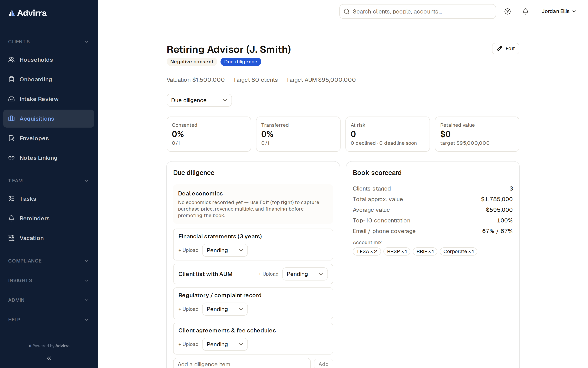Click the Edit button
588x368 pixels.
click(x=505, y=49)
